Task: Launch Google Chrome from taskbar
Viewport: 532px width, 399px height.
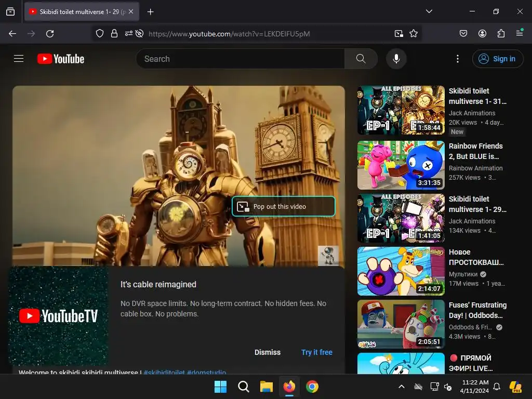Action: (x=312, y=387)
